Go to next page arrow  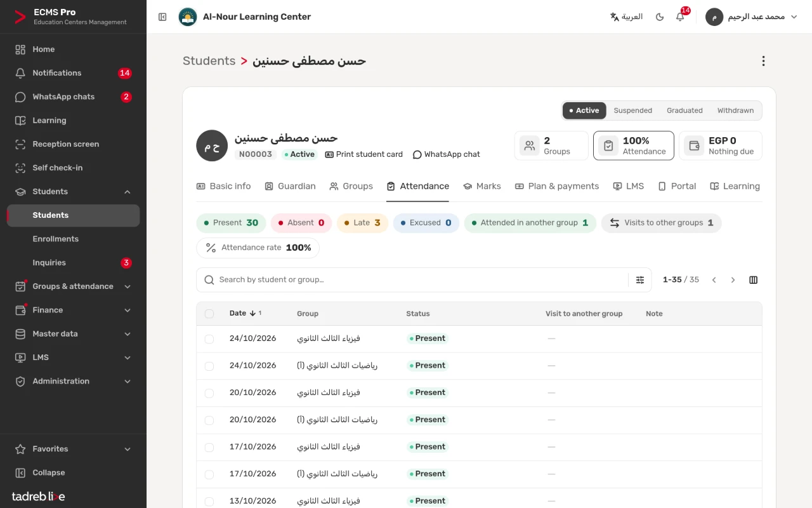point(733,280)
